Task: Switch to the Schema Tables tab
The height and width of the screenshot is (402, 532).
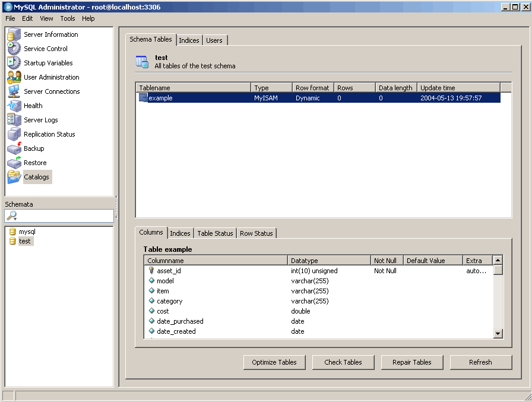Action: [x=151, y=39]
